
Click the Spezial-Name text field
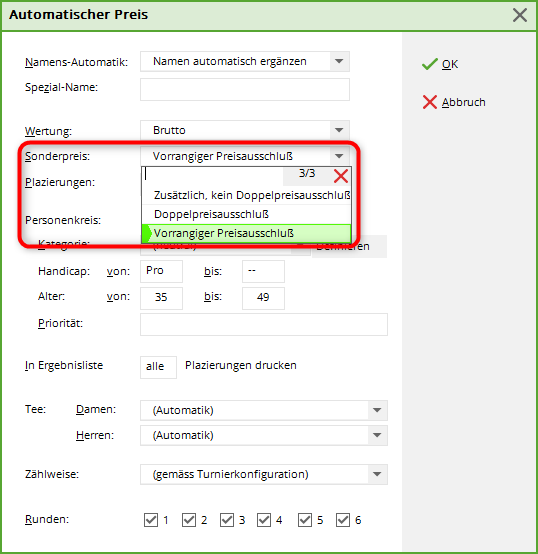tap(245, 90)
